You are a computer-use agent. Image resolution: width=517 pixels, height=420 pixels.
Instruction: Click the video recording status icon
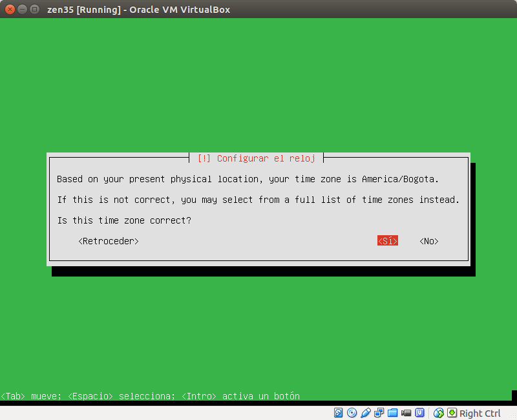(x=405, y=413)
